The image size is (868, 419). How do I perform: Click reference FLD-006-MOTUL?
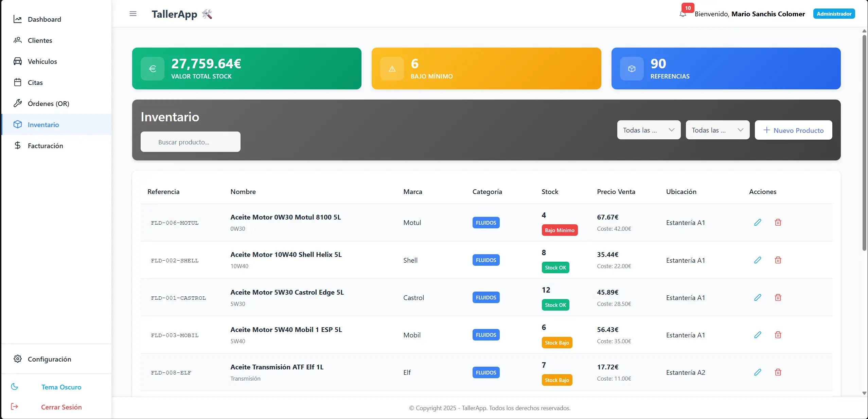coord(175,223)
